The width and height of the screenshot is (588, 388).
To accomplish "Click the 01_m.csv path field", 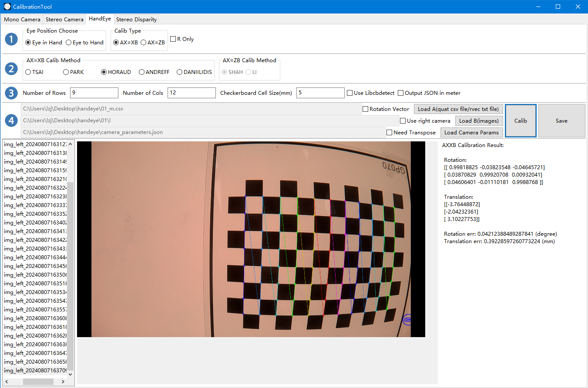I will point(191,109).
